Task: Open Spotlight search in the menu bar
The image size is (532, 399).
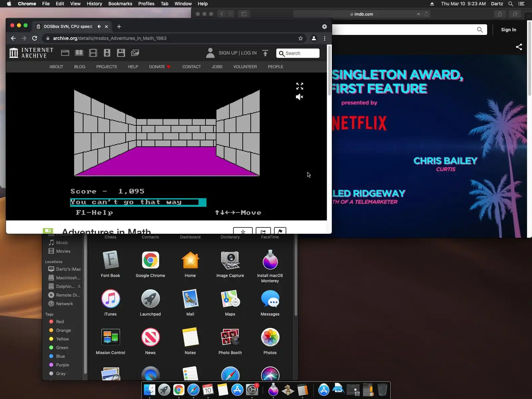Action: 511,4
